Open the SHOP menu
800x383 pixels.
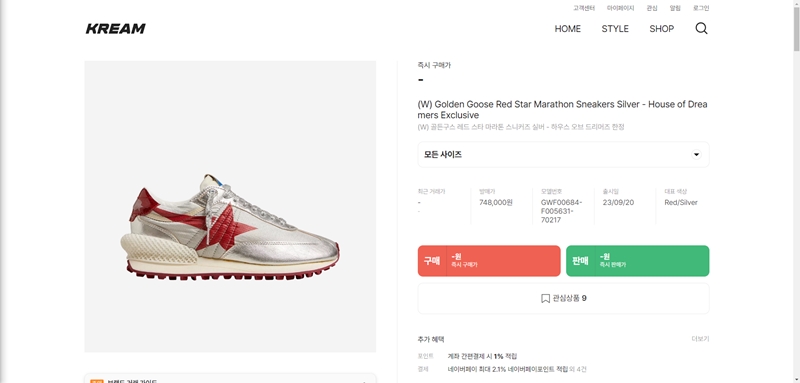[x=661, y=29]
